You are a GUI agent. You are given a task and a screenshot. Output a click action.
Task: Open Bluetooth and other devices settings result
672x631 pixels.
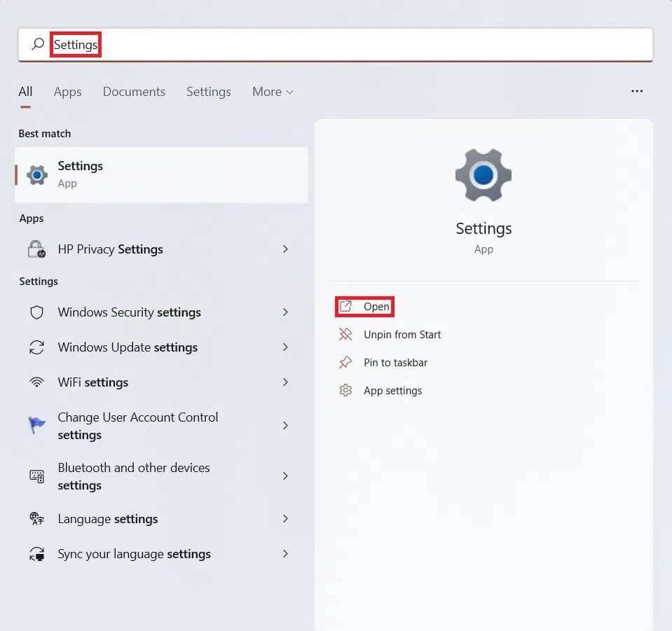coord(161,476)
